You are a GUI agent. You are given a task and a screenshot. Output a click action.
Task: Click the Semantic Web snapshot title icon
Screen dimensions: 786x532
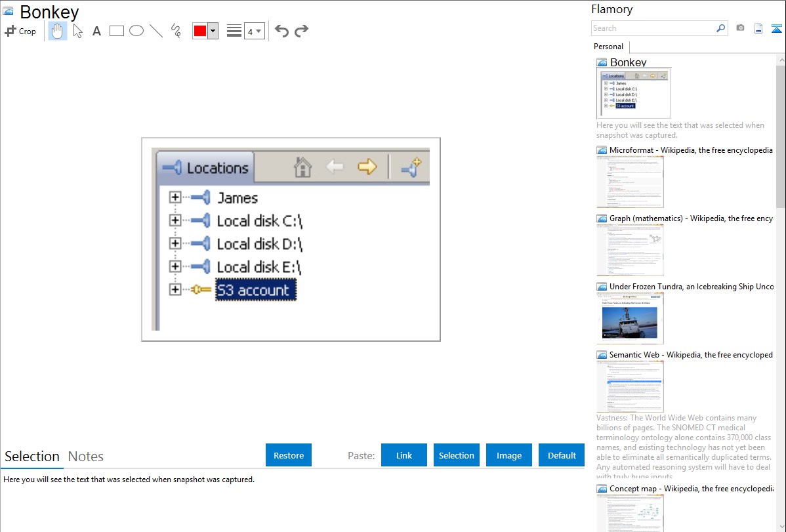(602, 355)
